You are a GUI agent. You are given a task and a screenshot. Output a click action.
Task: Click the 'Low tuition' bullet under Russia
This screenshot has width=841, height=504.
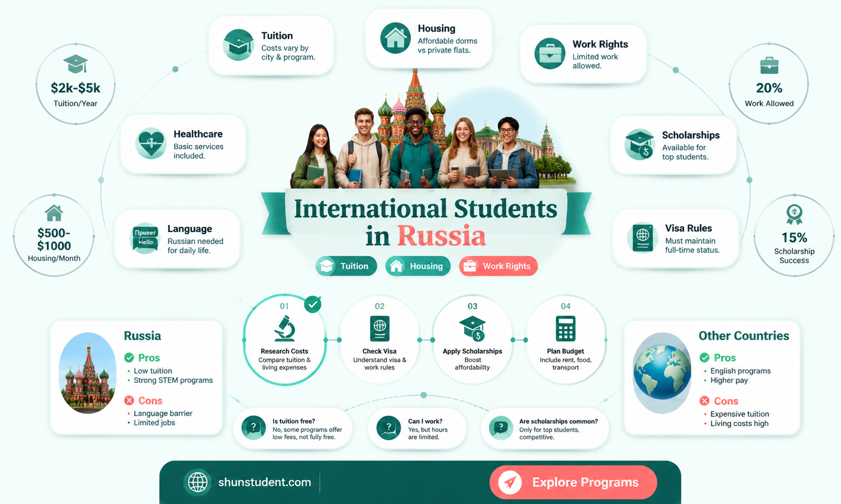click(153, 371)
